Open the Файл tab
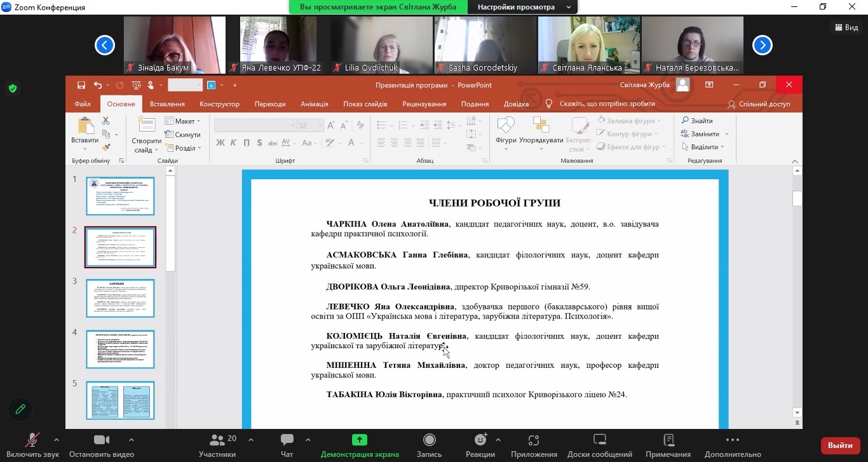 coord(83,104)
